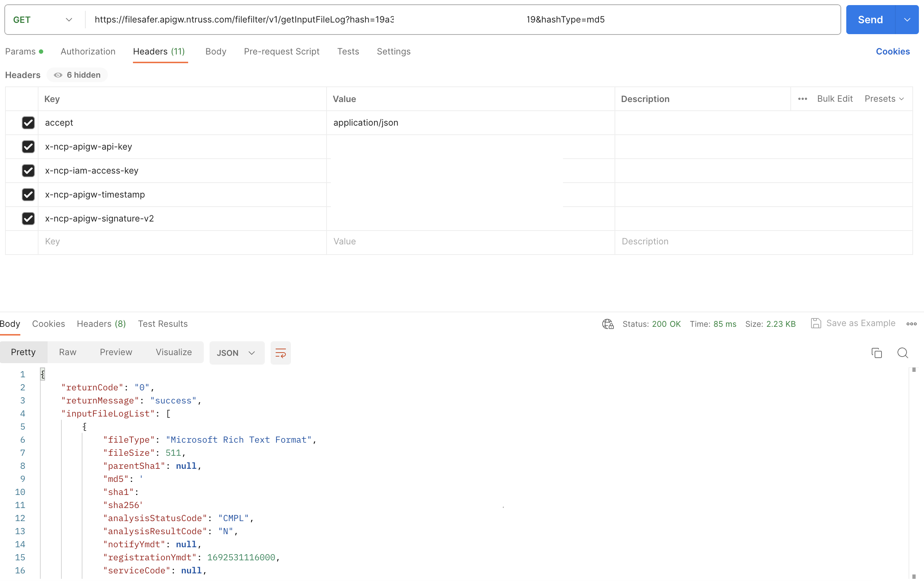Select the Raw response view tab
The image size is (924, 581).
(x=68, y=352)
